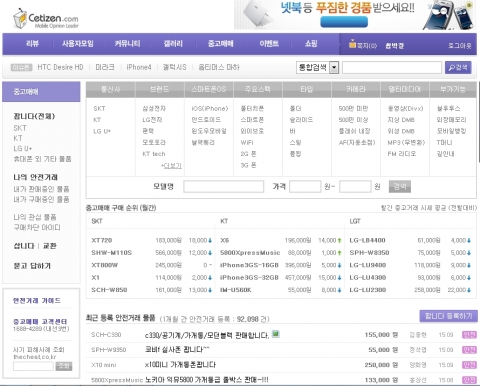Open the 커뮤니티 menu
This screenshot has width=480, height=386.
(127, 43)
